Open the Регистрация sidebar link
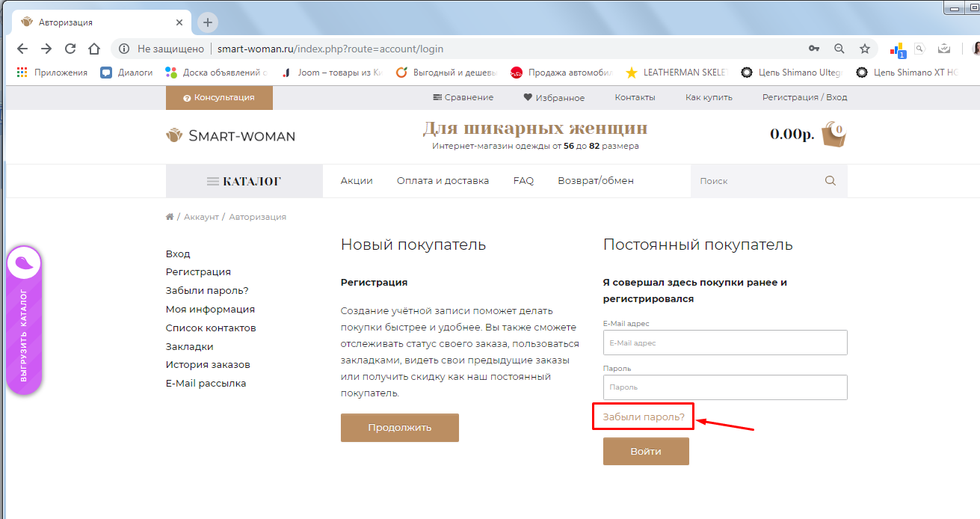 198,272
